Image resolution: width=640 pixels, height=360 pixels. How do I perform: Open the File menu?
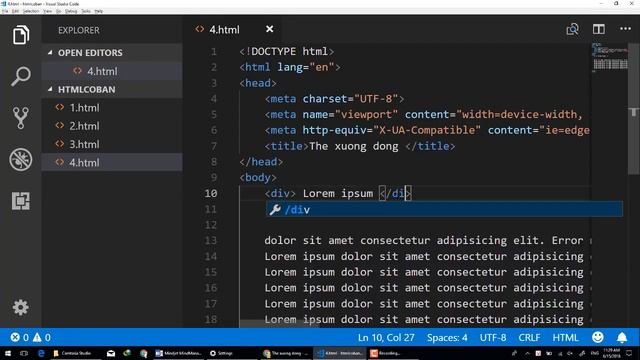pos(5,11)
